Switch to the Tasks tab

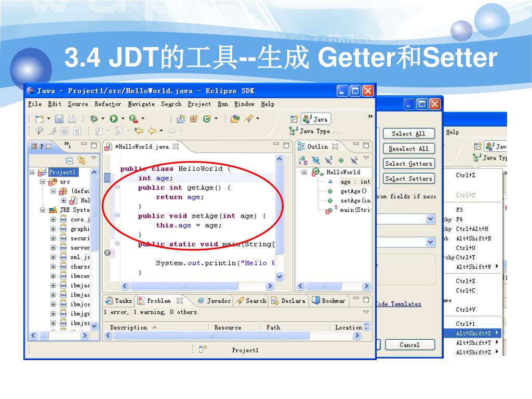[x=118, y=301]
